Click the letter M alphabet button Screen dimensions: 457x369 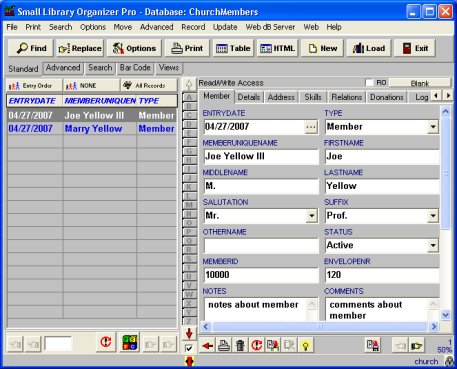click(x=189, y=205)
